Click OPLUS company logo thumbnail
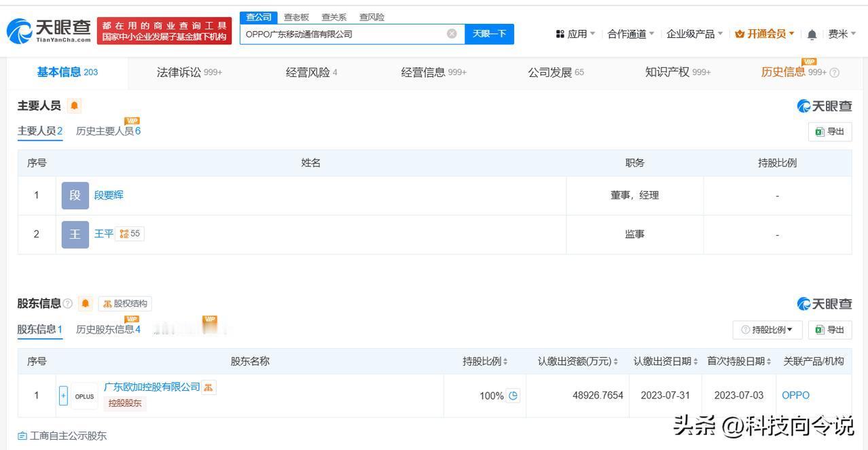This screenshot has width=868, height=450. coord(85,396)
